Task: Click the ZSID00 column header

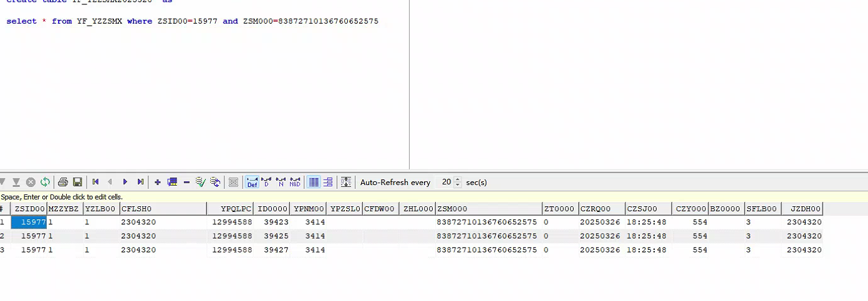Action: coord(29,209)
